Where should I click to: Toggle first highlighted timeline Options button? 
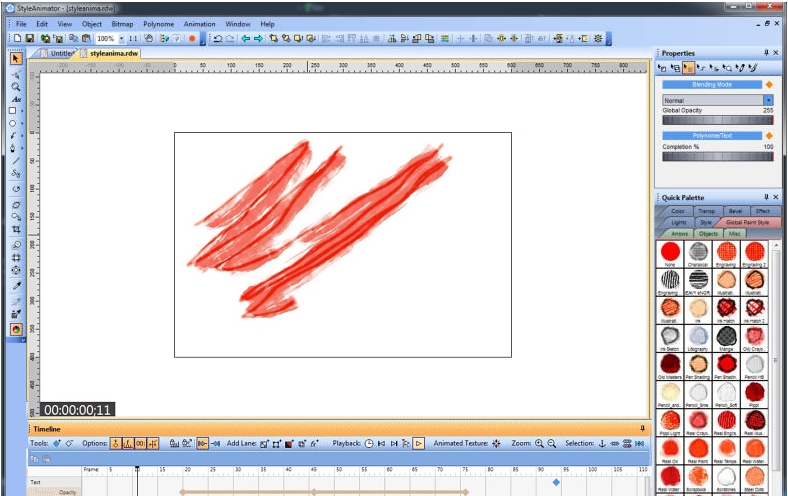tap(116, 443)
